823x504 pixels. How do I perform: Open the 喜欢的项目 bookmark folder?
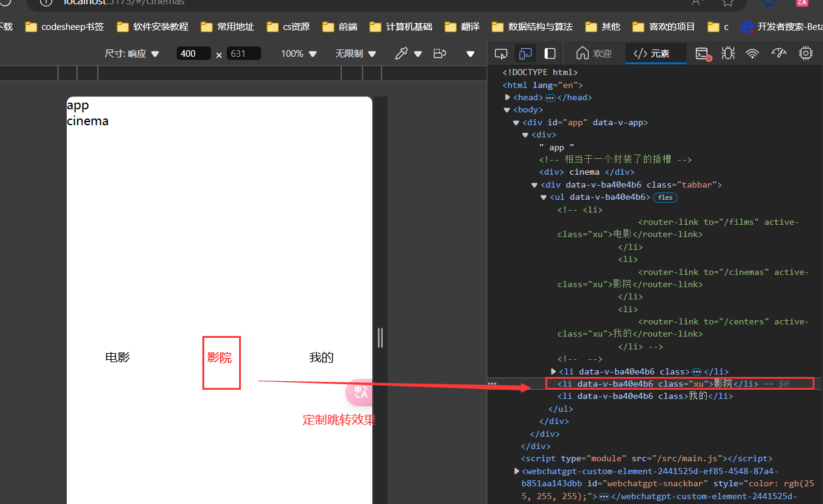[x=664, y=27]
